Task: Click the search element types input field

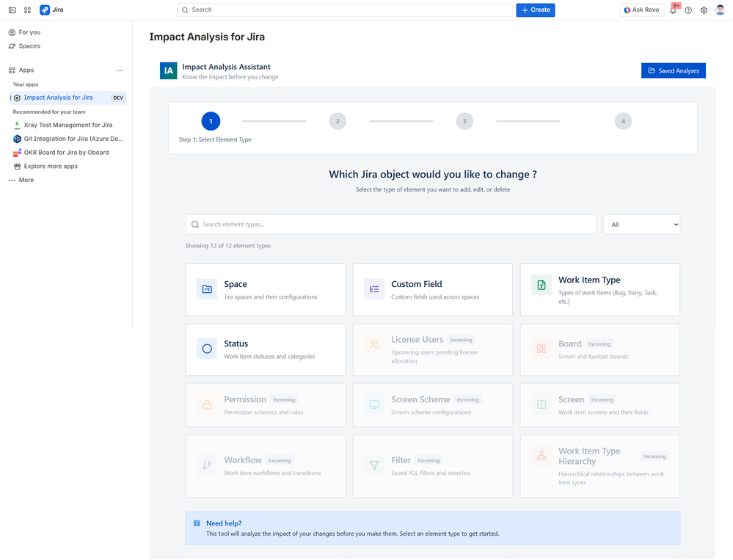Action: coord(390,224)
